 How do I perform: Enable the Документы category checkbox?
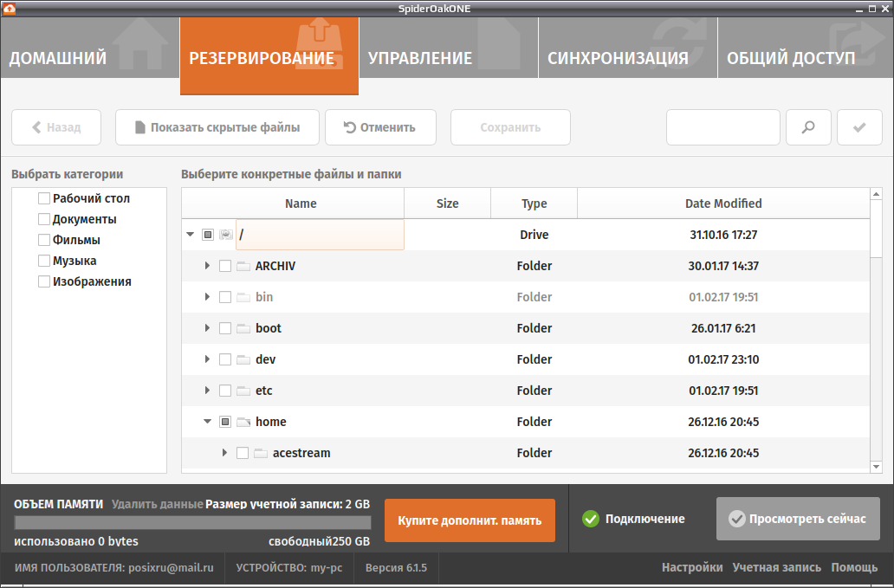pyautogui.click(x=44, y=219)
